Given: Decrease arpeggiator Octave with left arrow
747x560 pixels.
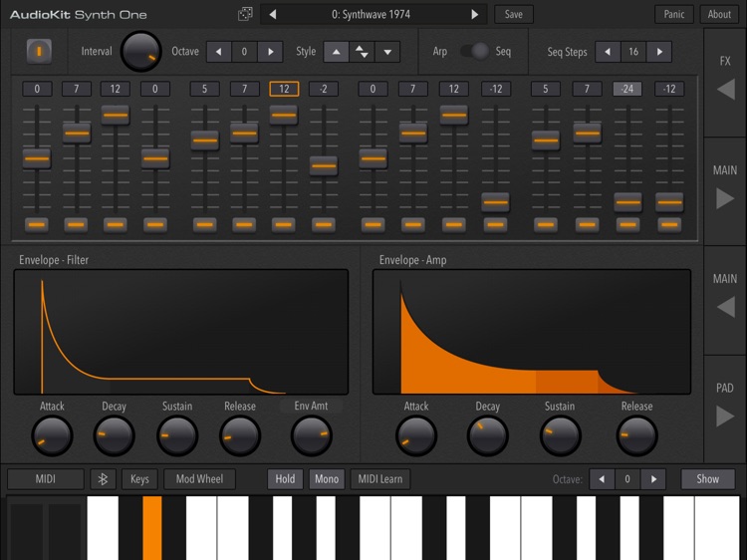Looking at the screenshot, I should point(219,52).
